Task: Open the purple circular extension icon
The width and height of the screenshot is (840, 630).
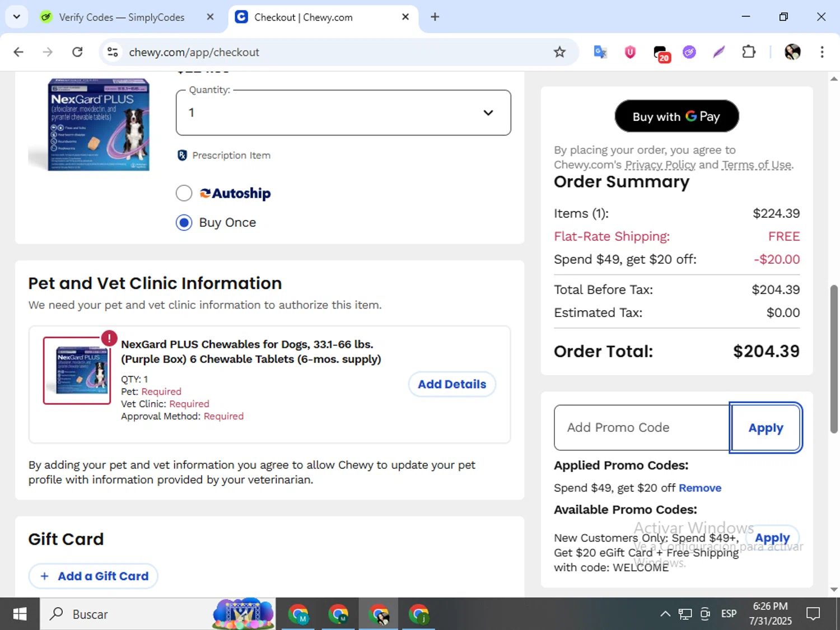Action: click(x=689, y=52)
